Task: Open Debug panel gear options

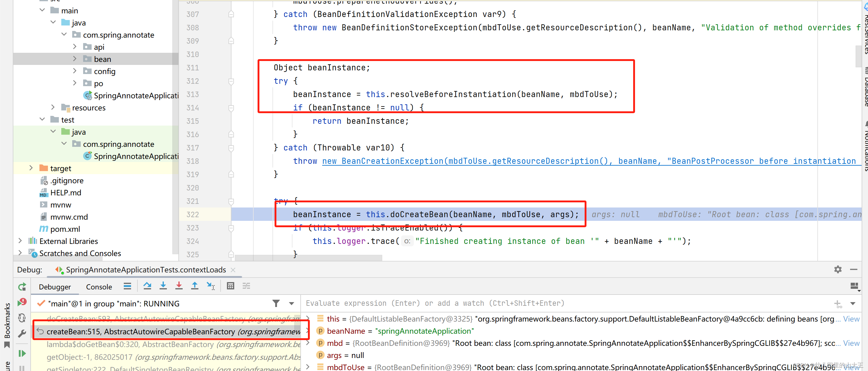Action: coord(838,269)
